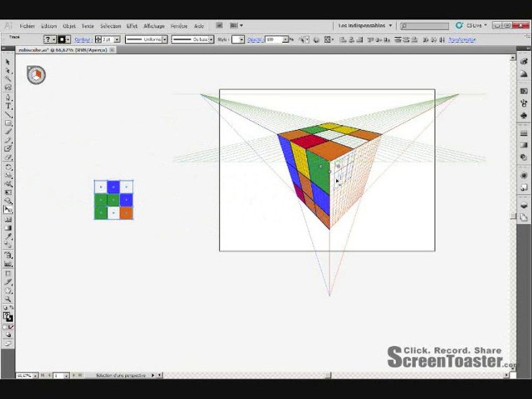Open the Affichage menu
532x399 pixels.
point(154,26)
